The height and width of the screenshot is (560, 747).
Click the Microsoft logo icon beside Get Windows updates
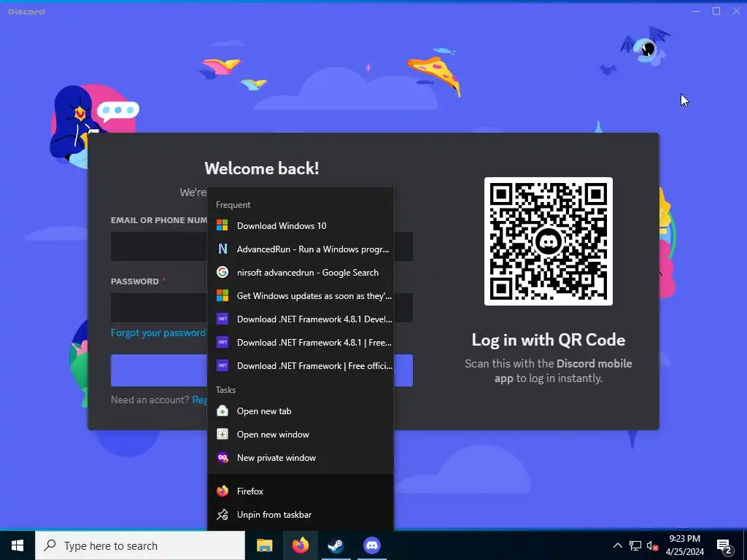222,295
